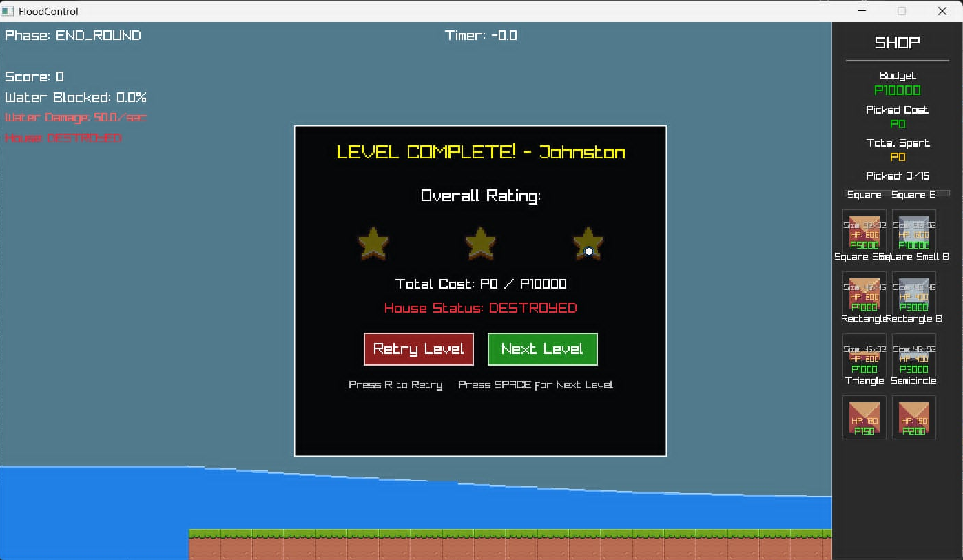Click the P0 value under Total Spent

[898, 157]
